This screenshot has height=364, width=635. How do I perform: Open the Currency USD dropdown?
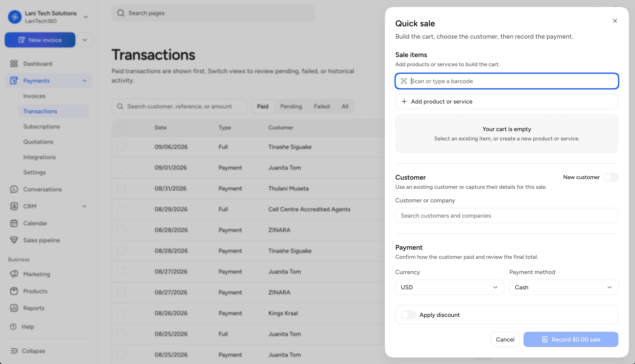click(449, 287)
